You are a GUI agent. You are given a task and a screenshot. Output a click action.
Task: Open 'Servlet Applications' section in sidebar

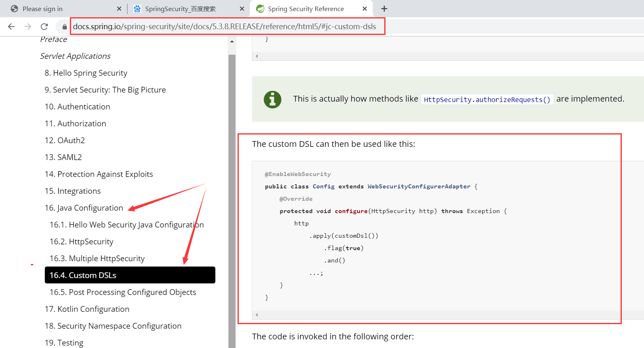click(75, 56)
